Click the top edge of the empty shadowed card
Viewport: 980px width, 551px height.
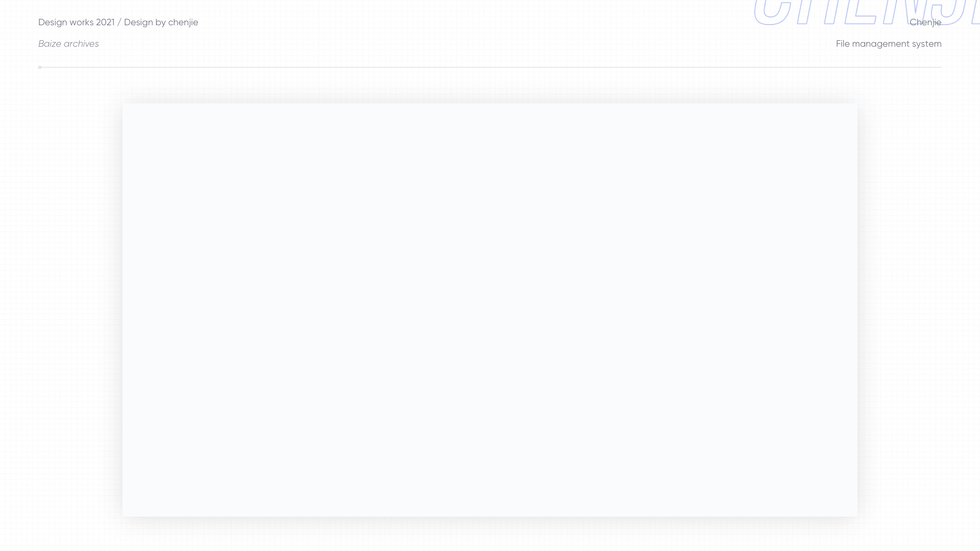(x=490, y=104)
